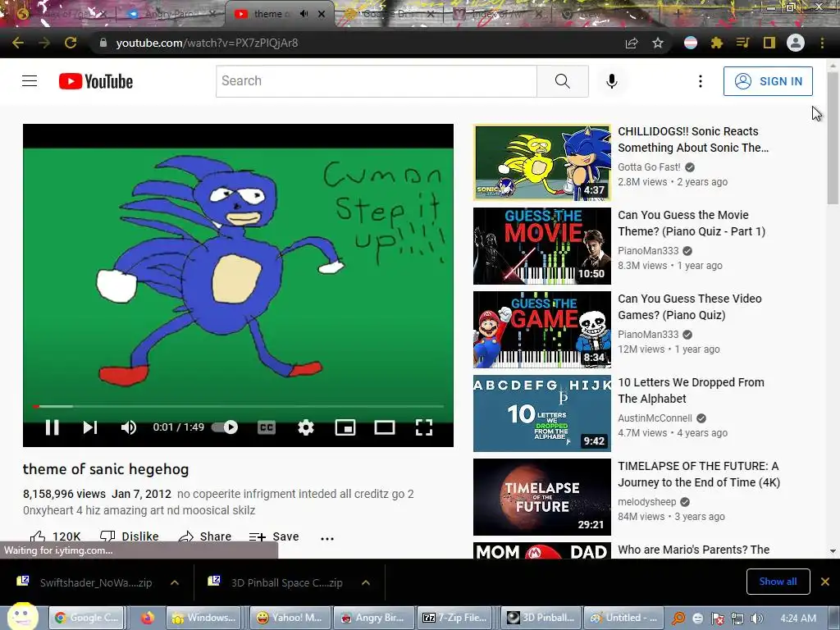Open the Chrome profile avatar

(x=796, y=43)
